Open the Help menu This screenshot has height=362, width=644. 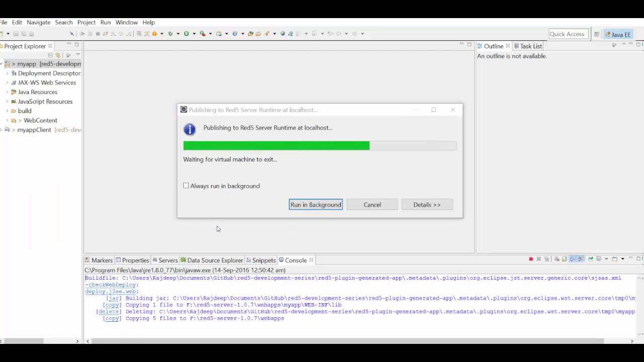[x=148, y=22]
